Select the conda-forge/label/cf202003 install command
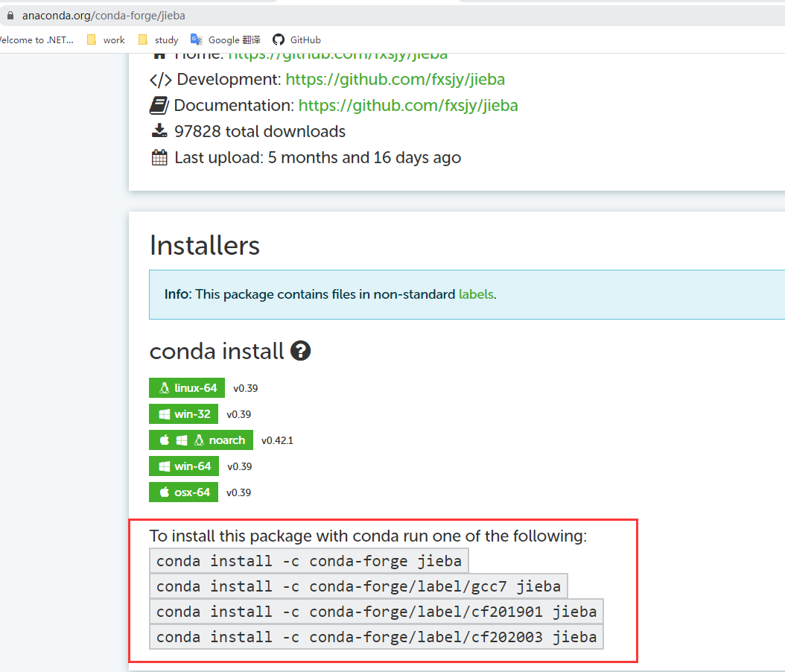Viewport: 785px width, 672px height. (375, 636)
